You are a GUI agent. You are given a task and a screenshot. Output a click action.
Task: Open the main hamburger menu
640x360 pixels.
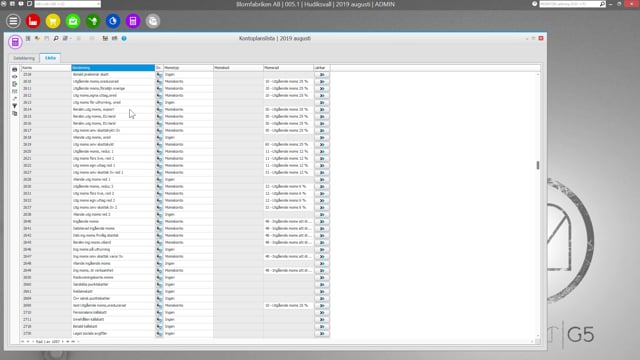[13, 21]
